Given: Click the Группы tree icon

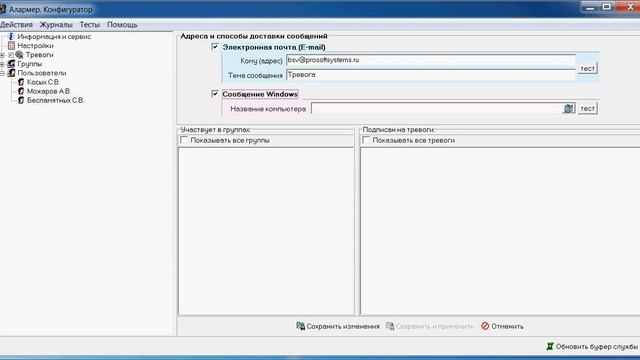Looking at the screenshot, I should tap(11, 64).
